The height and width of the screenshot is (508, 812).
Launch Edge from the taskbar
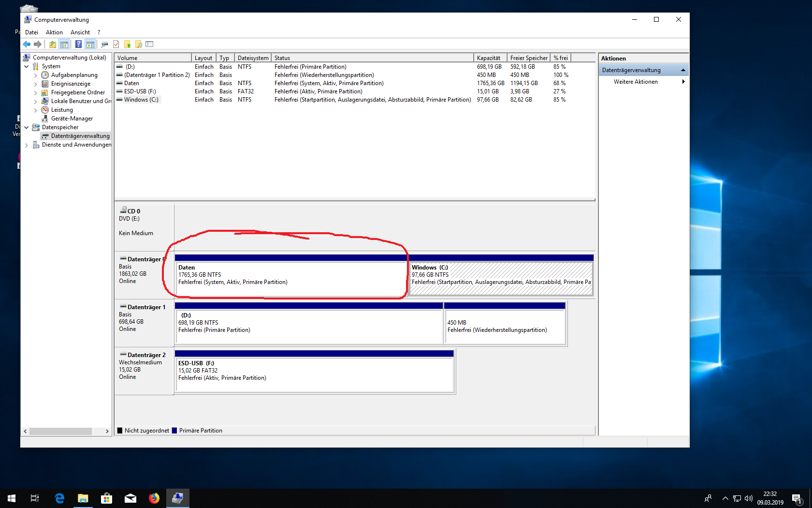coord(59,498)
